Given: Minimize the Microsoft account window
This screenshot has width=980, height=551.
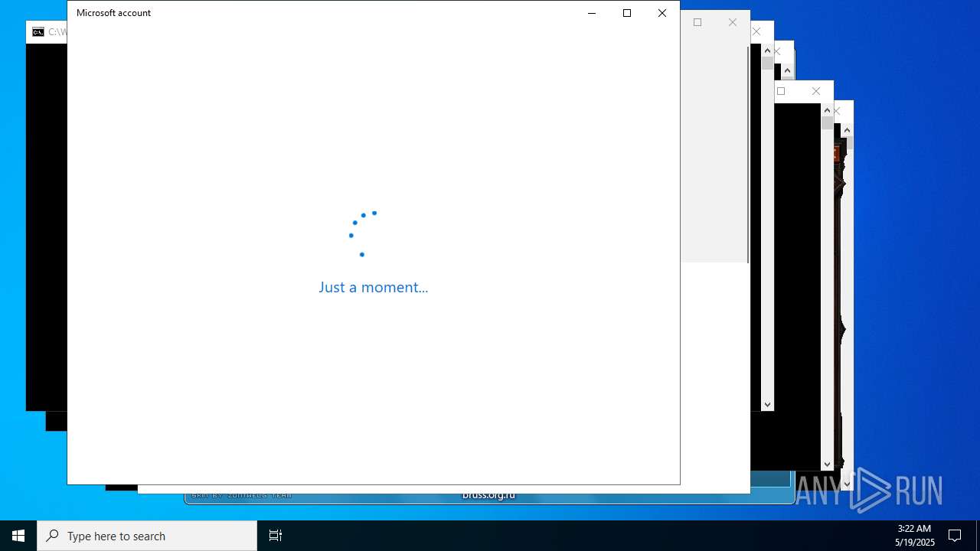Looking at the screenshot, I should pos(592,13).
